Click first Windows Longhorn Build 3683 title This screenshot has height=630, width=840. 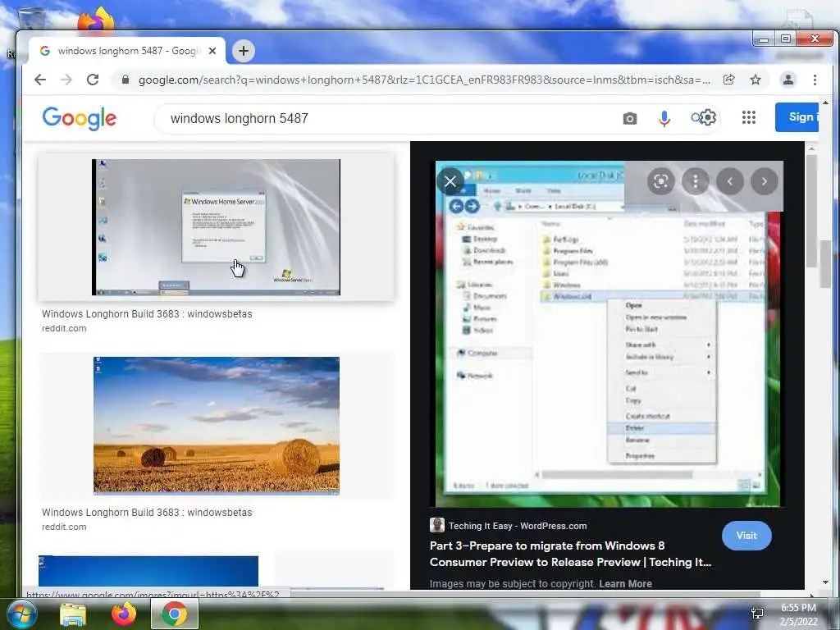(147, 314)
